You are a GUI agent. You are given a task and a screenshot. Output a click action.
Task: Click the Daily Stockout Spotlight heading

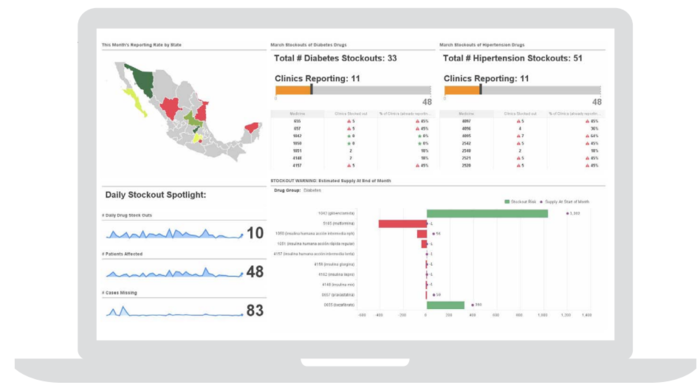tap(155, 195)
